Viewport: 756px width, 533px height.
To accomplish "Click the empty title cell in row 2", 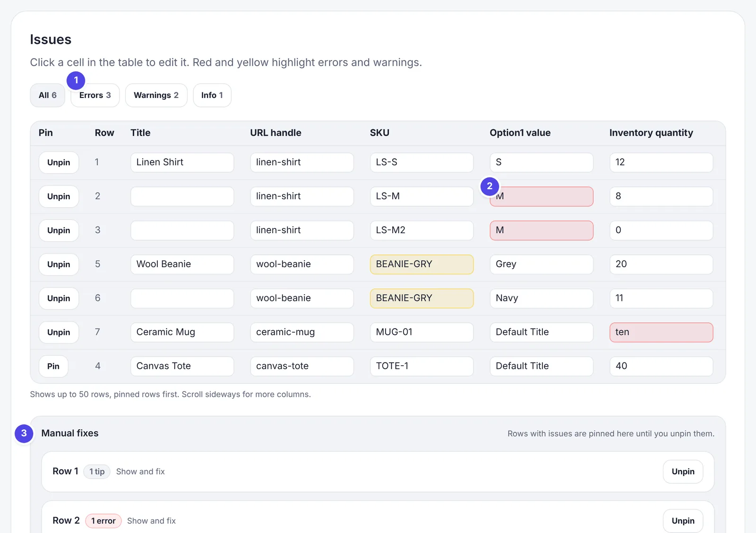I will pos(182,196).
